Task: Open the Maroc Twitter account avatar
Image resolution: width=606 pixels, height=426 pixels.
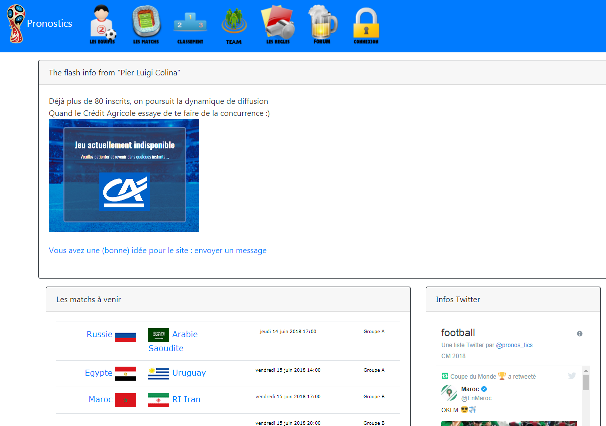Action: click(x=449, y=393)
